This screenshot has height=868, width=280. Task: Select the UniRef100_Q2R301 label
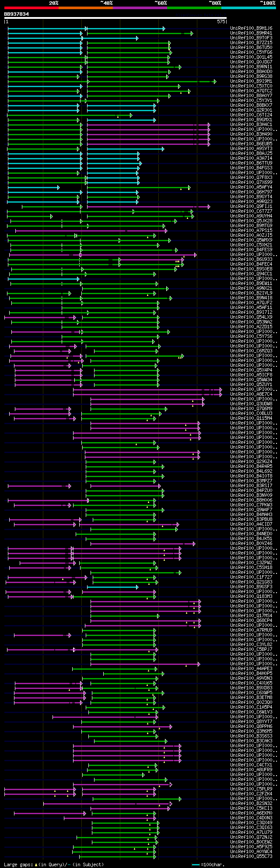coord(251,110)
